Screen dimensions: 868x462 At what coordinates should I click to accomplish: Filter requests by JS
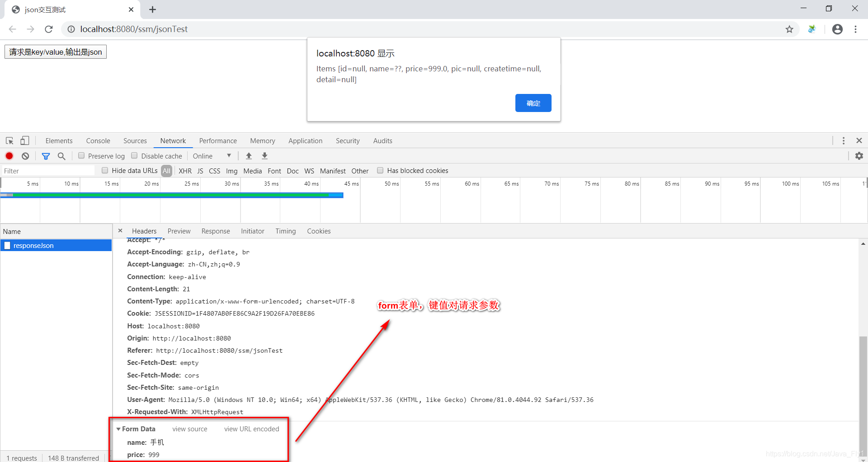200,171
